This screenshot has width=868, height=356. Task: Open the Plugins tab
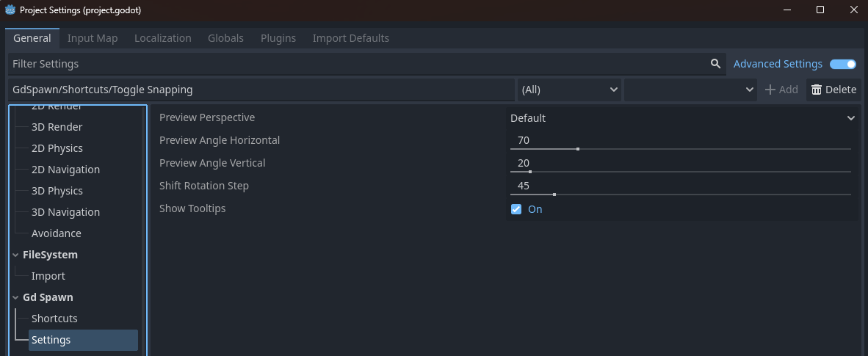pos(278,38)
